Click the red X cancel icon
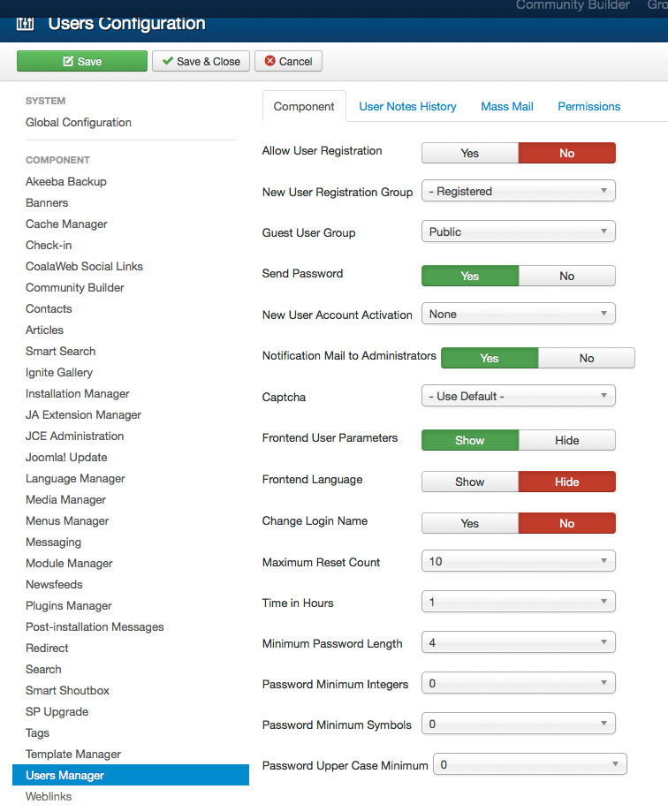The height and width of the screenshot is (812, 668). (269, 61)
